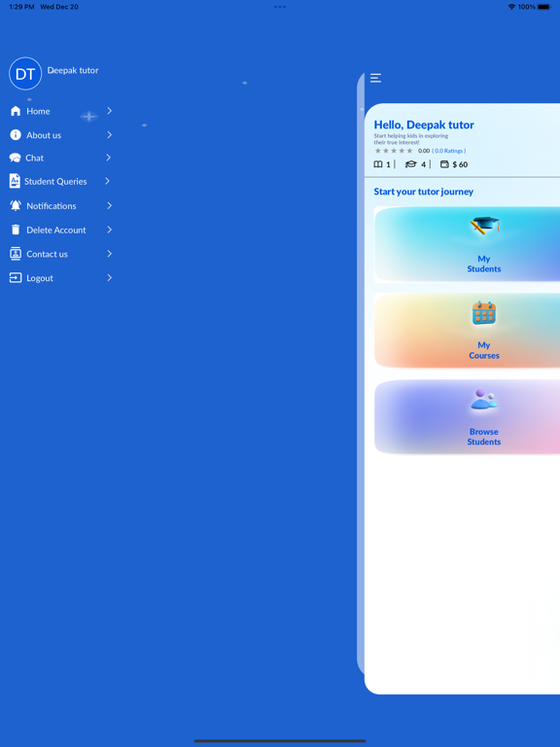The height and width of the screenshot is (747, 560).
Task: Click the Home house icon
Action: coord(16,111)
